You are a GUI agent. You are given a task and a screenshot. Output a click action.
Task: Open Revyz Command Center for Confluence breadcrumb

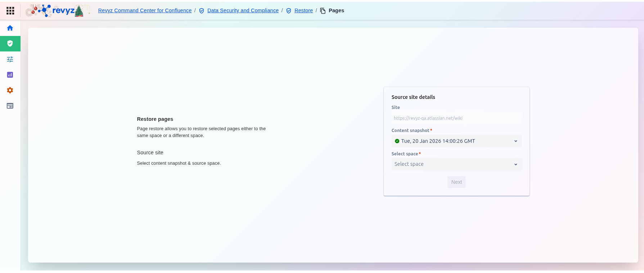click(145, 10)
